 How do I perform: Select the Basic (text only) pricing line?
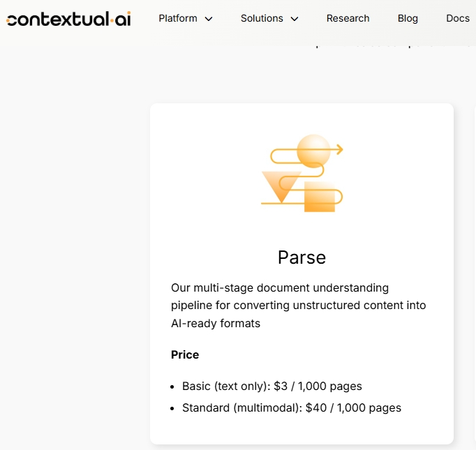tap(272, 386)
